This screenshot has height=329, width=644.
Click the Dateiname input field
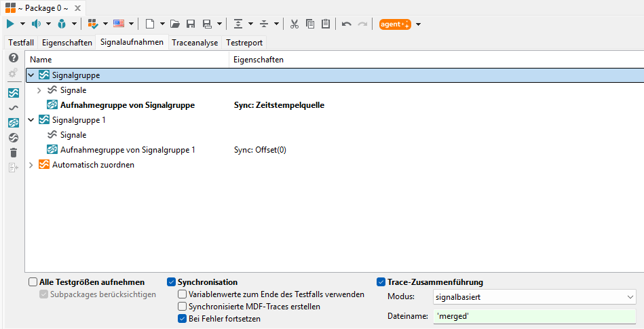[x=535, y=316]
